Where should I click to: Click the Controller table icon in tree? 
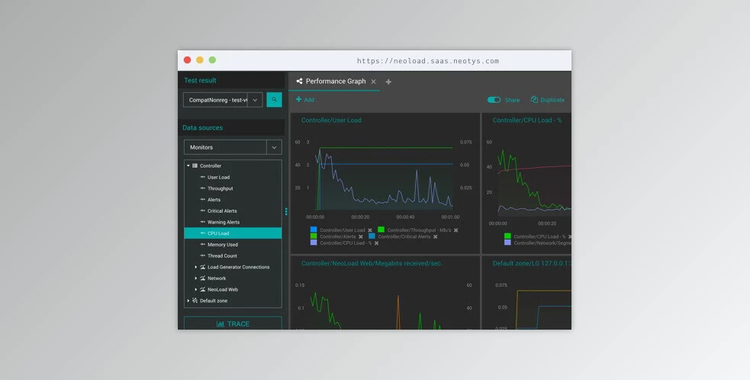coord(195,166)
